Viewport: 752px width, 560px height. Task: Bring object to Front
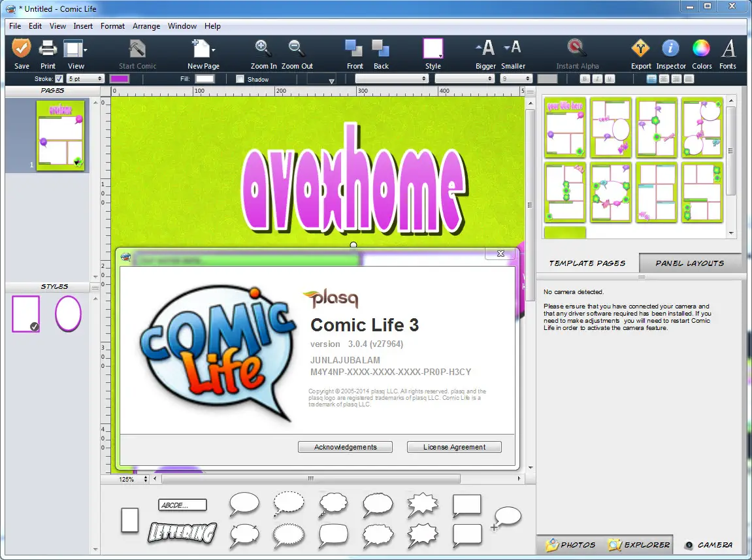(354, 48)
